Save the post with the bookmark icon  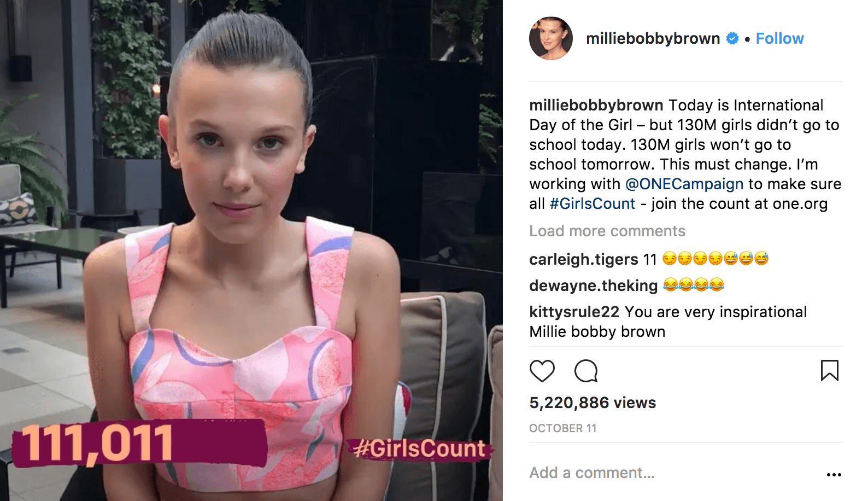tap(830, 370)
